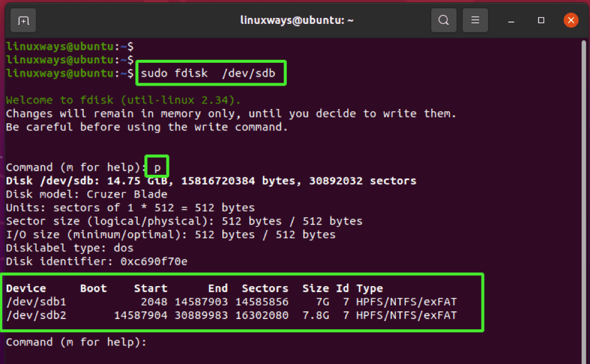Image resolution: width=590 pixels, height=364 pixels.
Task: Open the terminal search icon
Action: coord(443,20)
